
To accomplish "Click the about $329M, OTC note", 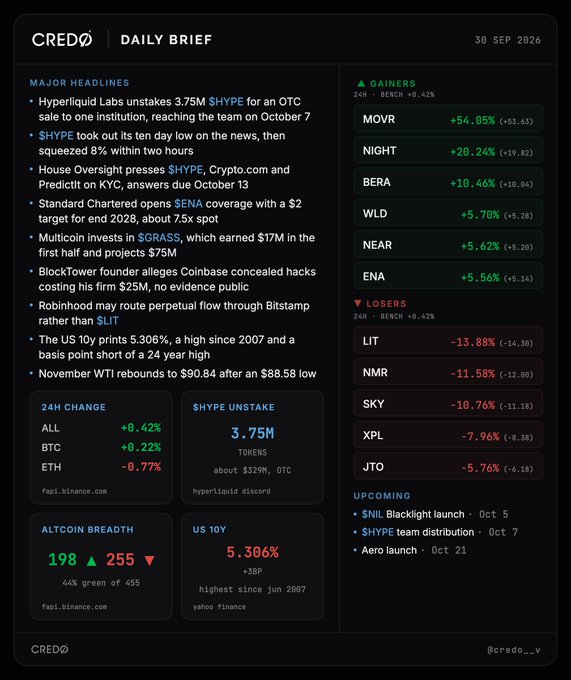I will pos(252,471).
